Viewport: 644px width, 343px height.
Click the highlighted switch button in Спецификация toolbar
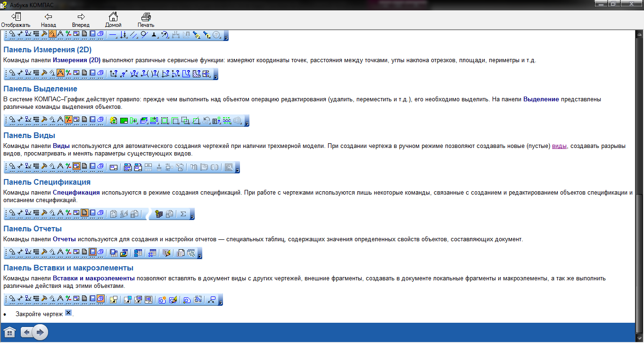84,213
